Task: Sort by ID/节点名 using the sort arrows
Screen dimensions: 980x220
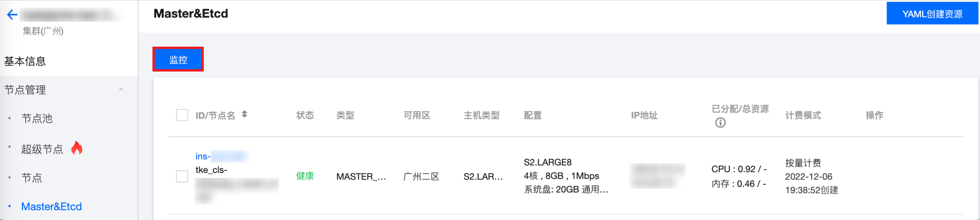Action: point(244,114)
